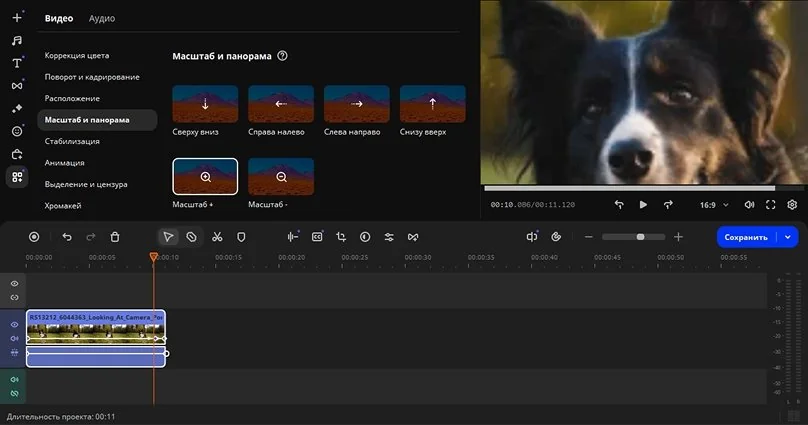
Task: Apply Сверху вниз pan preset
Action: click(x=205, y=104)
